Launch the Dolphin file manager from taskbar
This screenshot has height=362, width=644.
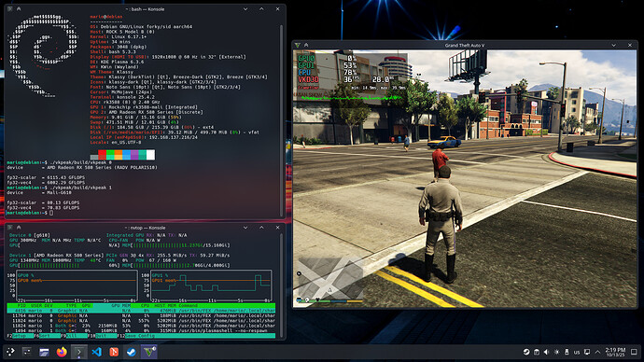(44, 352)
